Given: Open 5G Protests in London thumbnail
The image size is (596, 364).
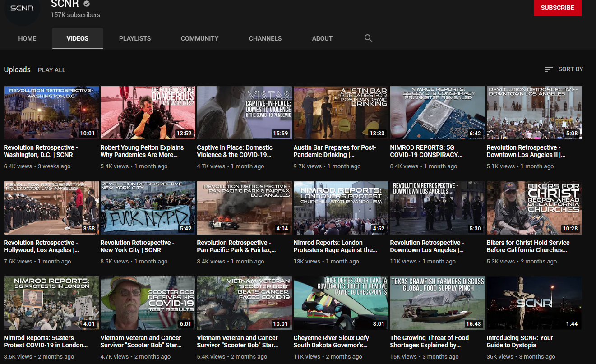Looking at the screenshot, I should coord(51,303).
